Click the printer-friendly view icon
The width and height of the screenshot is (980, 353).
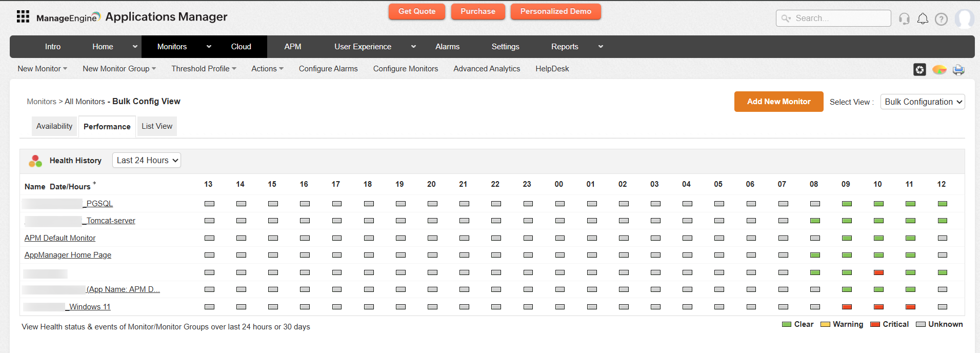pos(958,69)
